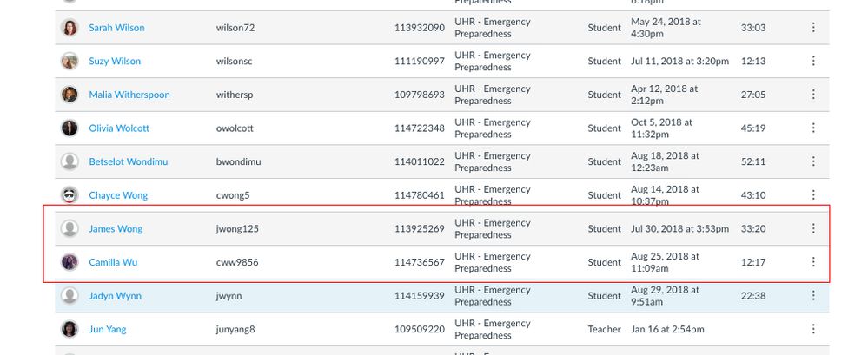Open three-dot menu for James Wong
Screen dimensions: 868x355
coord(813,228)
